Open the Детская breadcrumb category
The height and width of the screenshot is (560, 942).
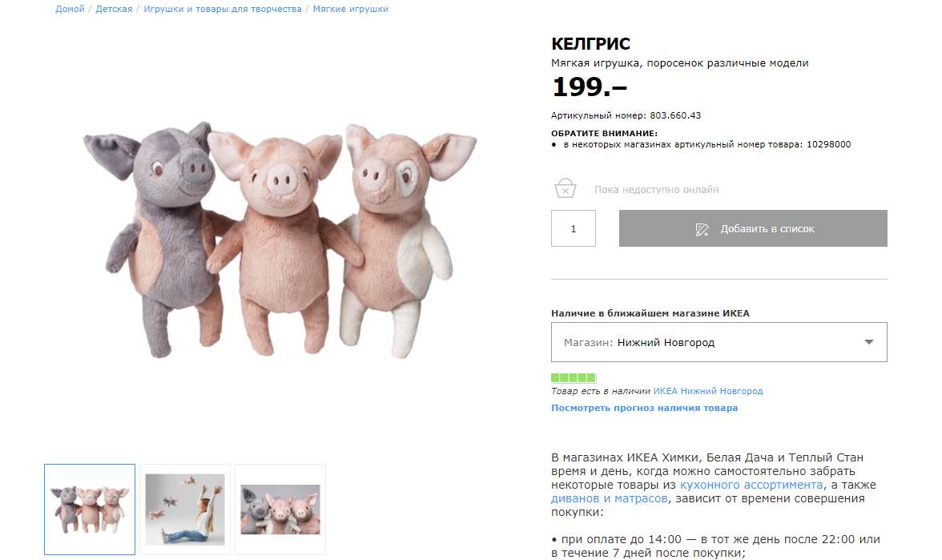coord(114,9)
